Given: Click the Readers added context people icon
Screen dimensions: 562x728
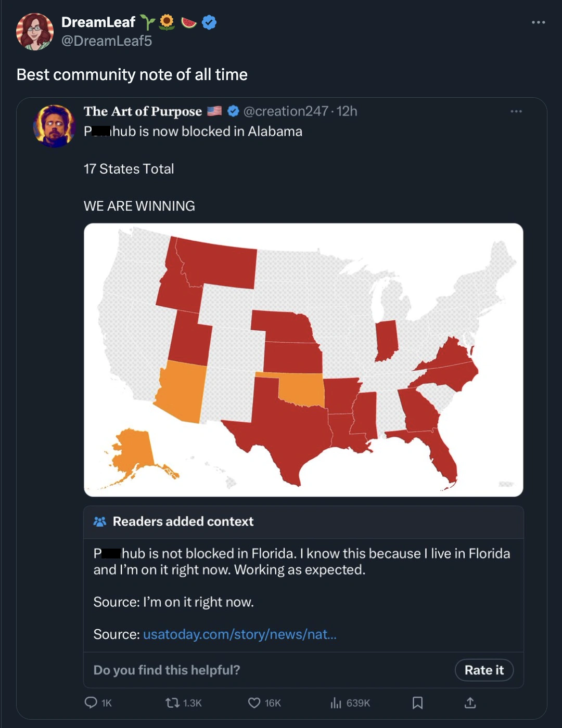Looking at the screenshot, I should [99, 522].
